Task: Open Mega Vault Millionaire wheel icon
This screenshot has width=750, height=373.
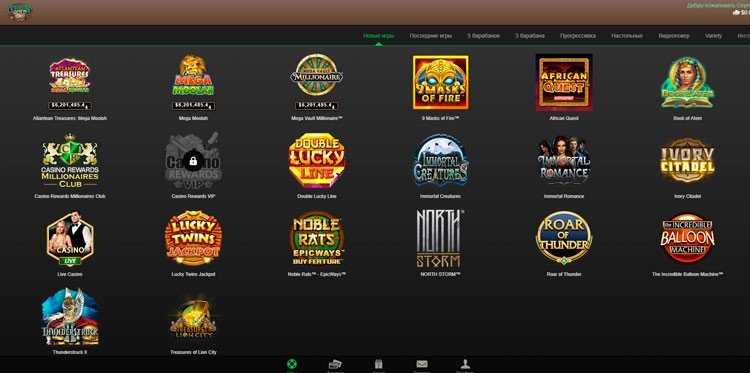Action: click(x=316, y=75)
